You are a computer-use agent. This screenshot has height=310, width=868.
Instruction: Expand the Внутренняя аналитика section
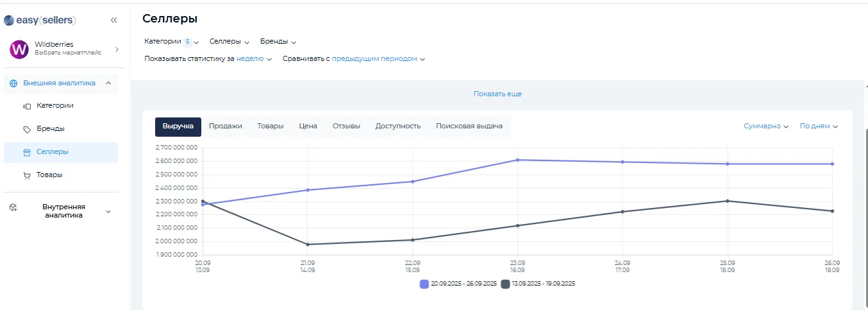tap(108, 211)
